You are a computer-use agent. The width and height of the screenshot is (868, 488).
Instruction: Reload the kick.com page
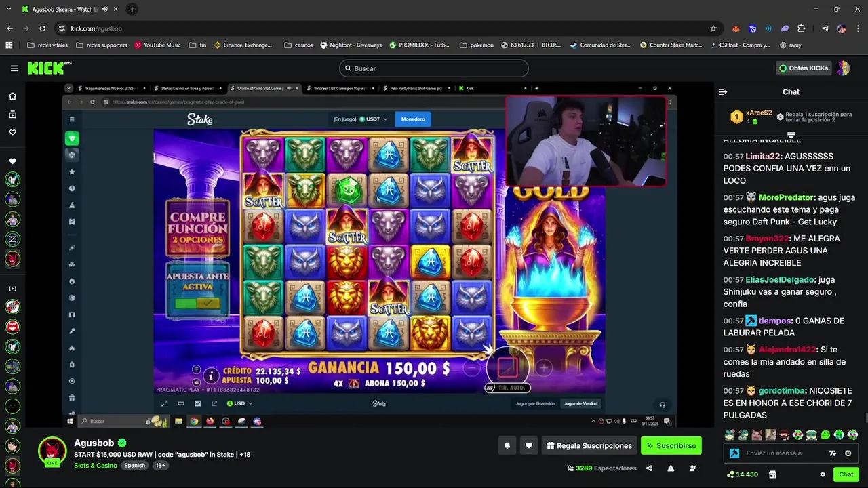[x=42, y=28]
